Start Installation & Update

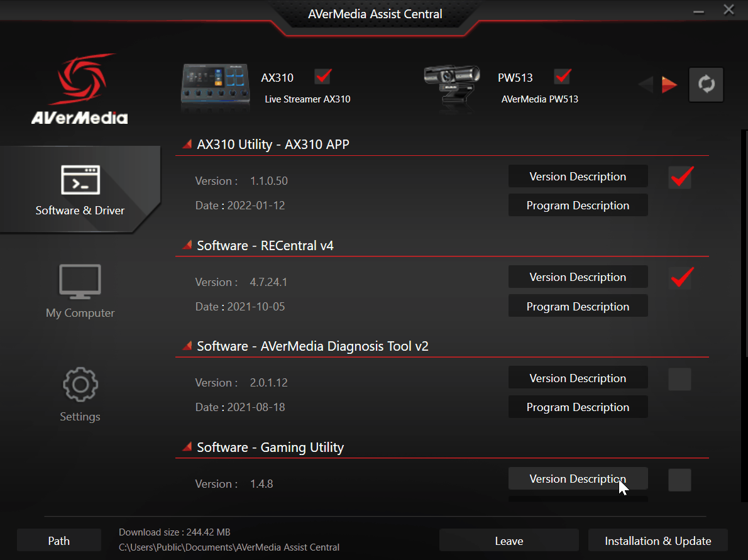(658, 541)
